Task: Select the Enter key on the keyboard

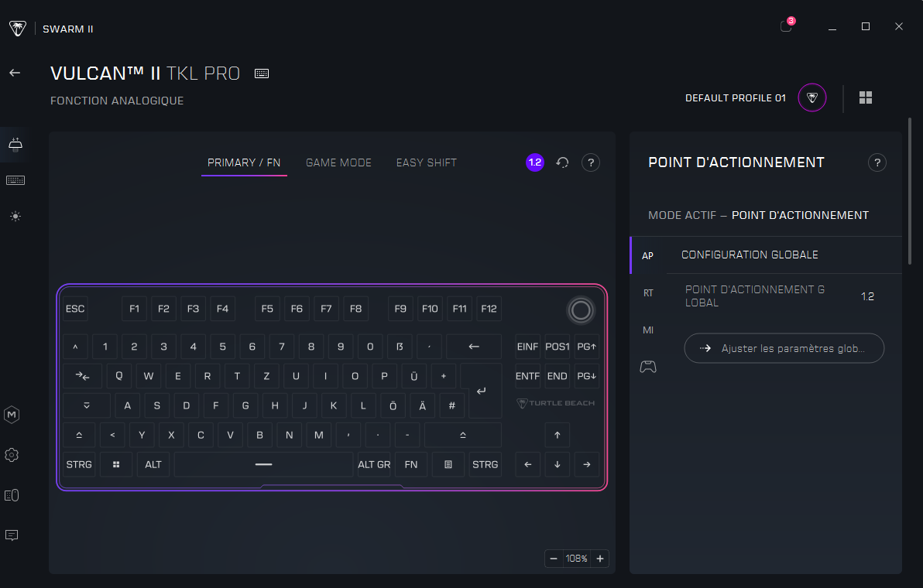Action: click(481, 391)
